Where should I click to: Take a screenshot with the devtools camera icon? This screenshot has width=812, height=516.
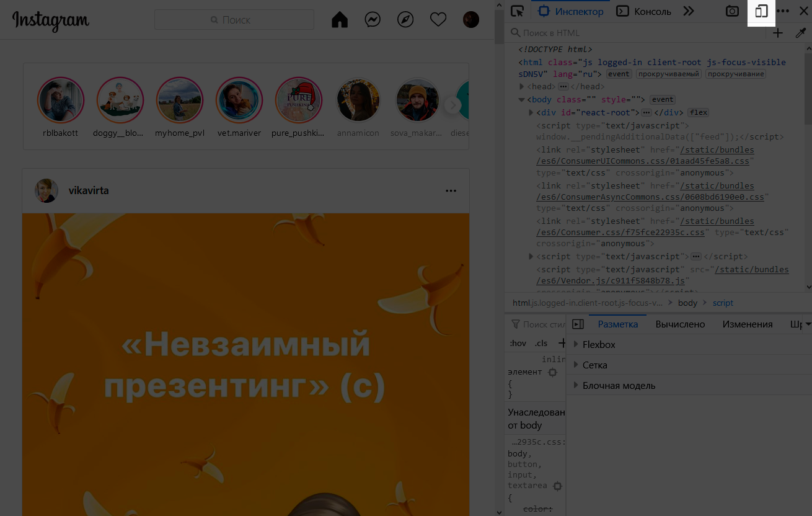[733, 11]
